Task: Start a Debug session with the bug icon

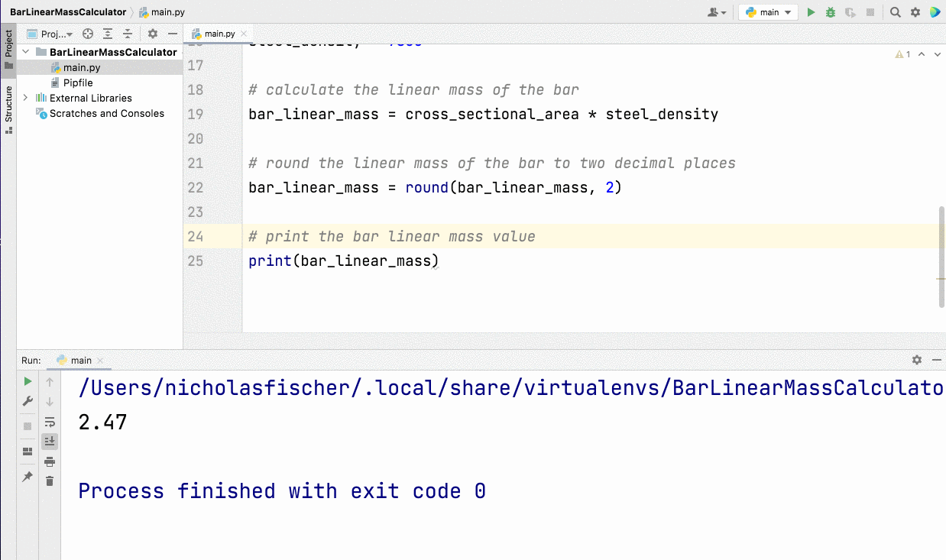Action: point(830,12)
